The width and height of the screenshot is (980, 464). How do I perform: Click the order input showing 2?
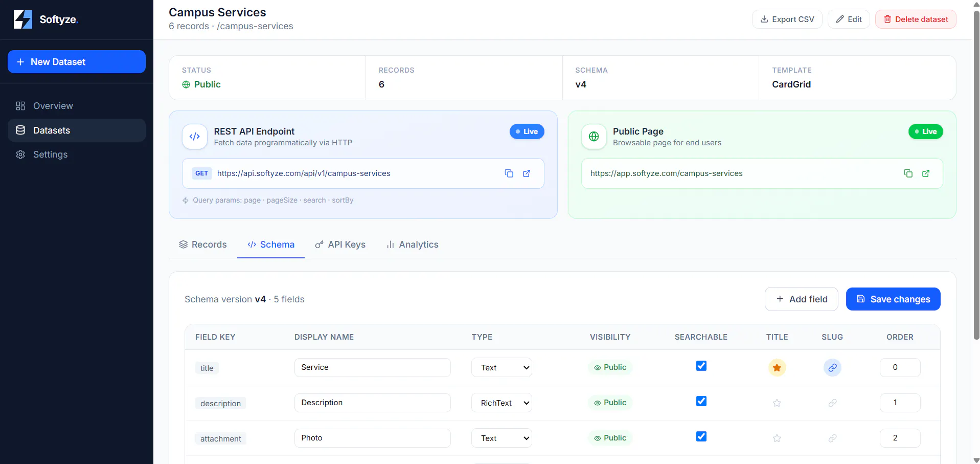click(x=900, y=438)
